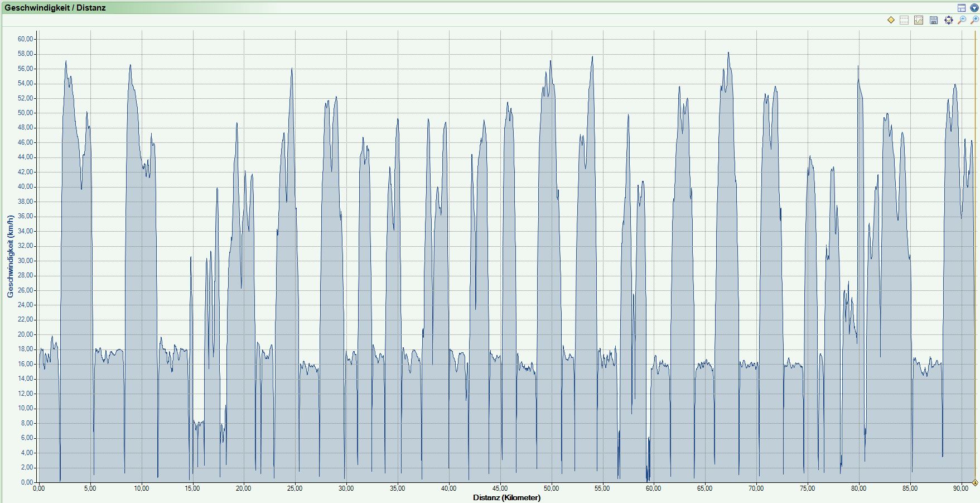Click the 30,00 label on the speed axis

(26, 261)
